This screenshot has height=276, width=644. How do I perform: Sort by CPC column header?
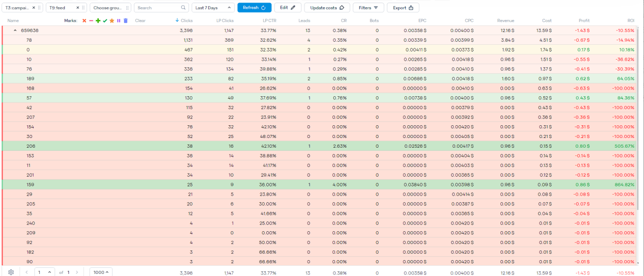(469, 21)
